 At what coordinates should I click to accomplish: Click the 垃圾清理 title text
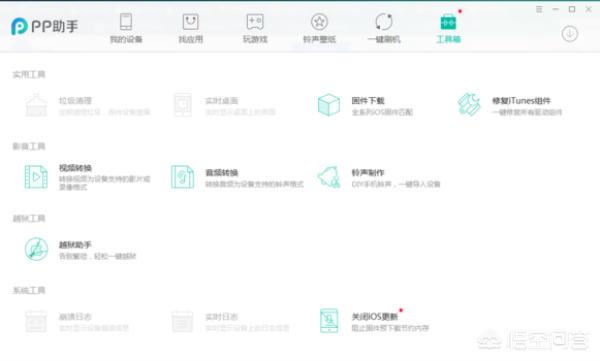[x=75, y=101]
